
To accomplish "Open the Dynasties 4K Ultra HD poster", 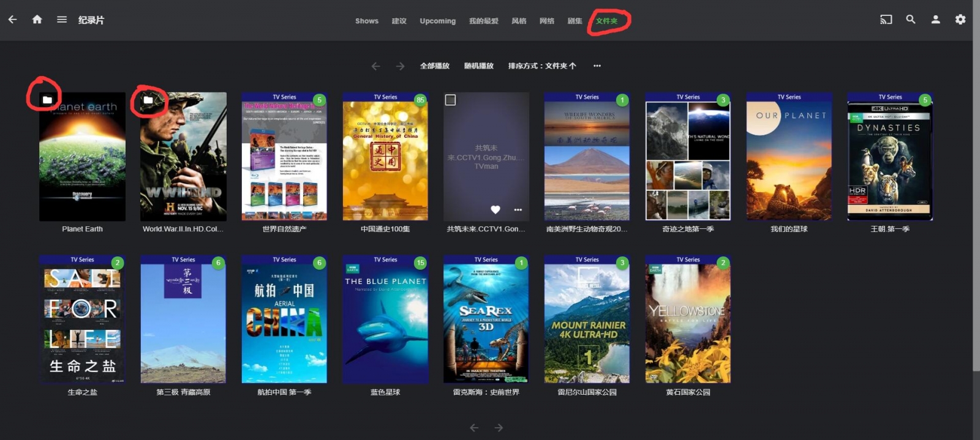I will (890, 157).
